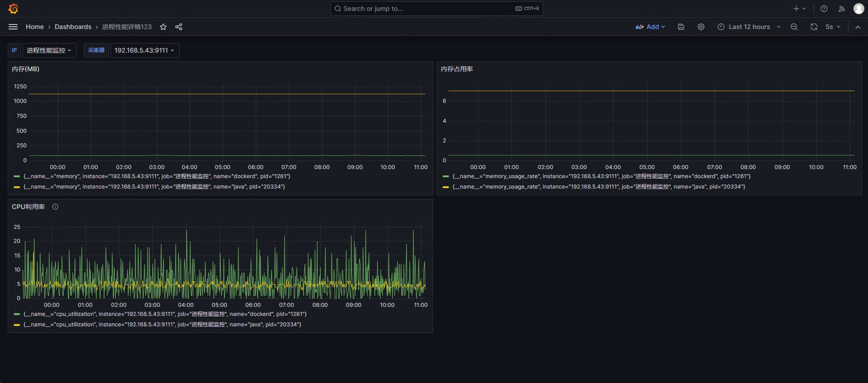Click yellow swatch of java cpu_utilization
868x383 pixels.
click(x=17, y=325)
